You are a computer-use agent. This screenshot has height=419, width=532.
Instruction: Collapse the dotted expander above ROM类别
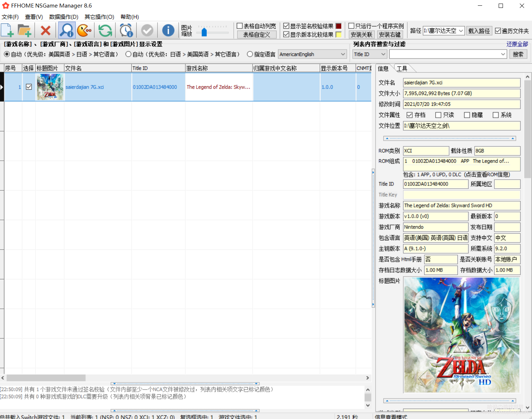pyautogui.click(x=450, y=138)
